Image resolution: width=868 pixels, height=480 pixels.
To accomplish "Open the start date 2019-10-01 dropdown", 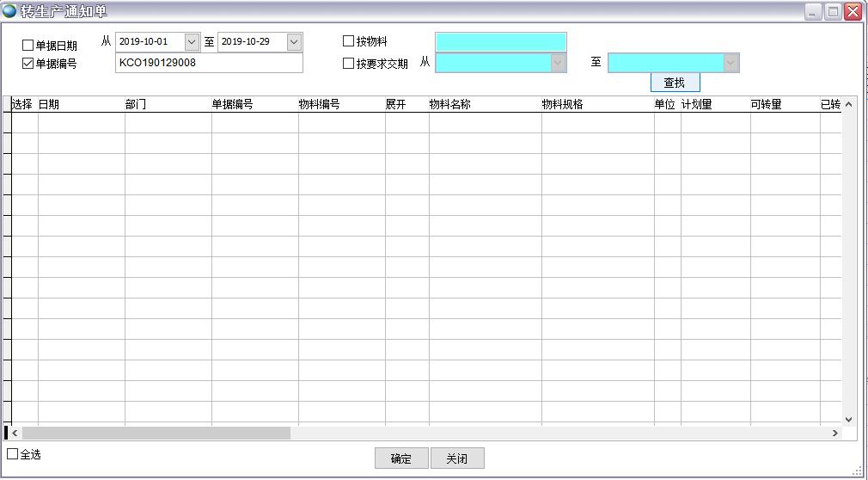I will coord(191,42).
